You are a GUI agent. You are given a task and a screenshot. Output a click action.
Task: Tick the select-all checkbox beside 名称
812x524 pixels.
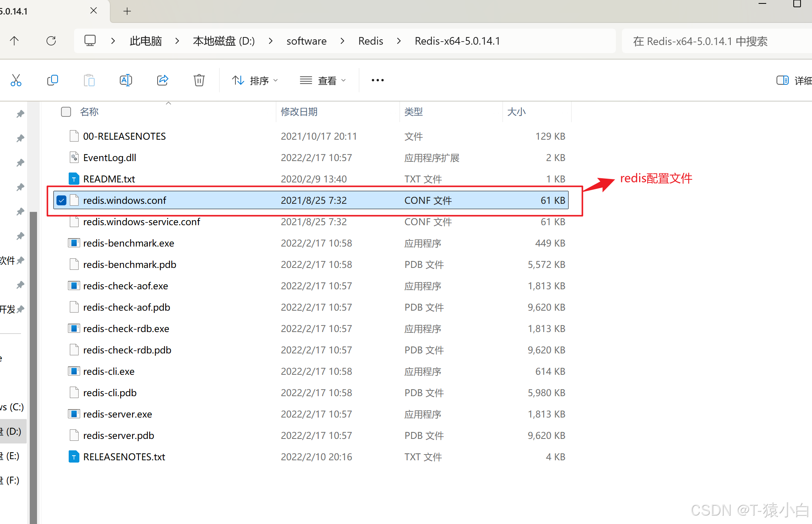tap(66, 112)
